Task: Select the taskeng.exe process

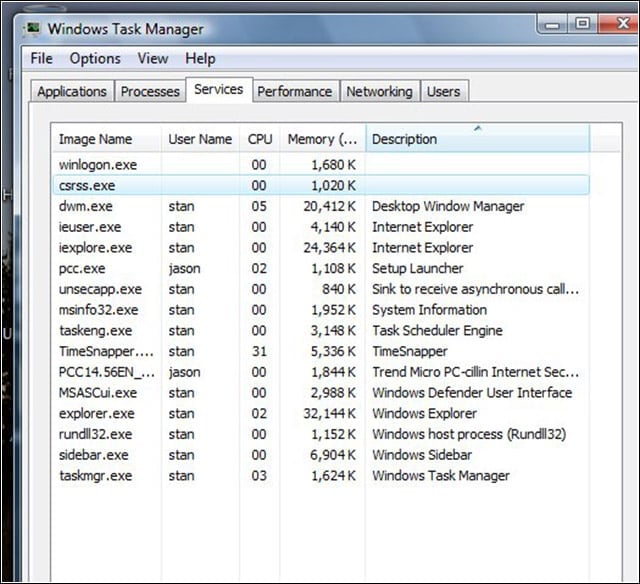Action: click(321, 331)
